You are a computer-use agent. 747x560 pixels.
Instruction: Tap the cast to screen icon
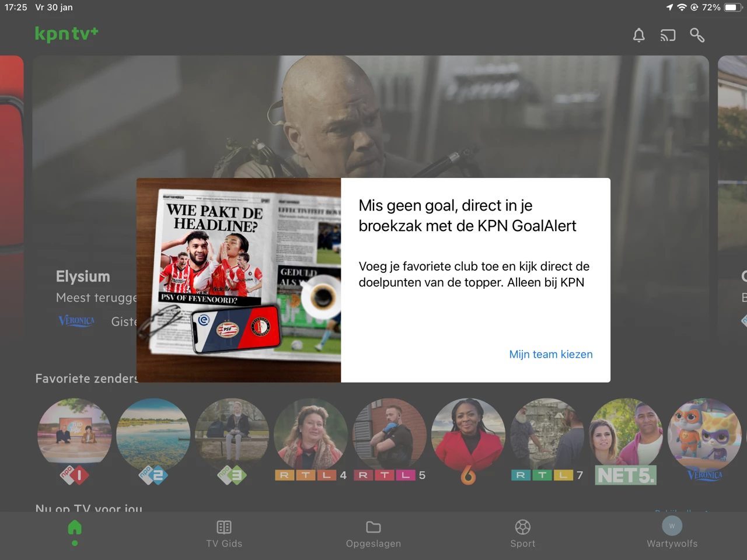point(668,36)
